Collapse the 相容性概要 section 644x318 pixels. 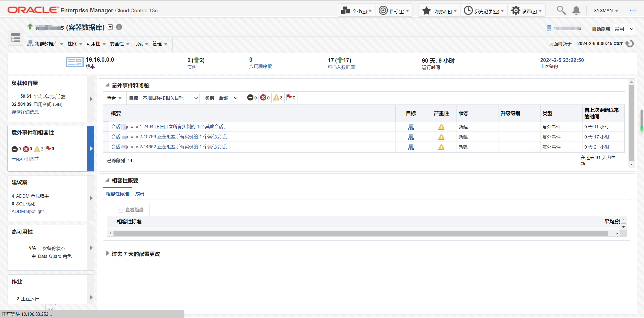107,180
